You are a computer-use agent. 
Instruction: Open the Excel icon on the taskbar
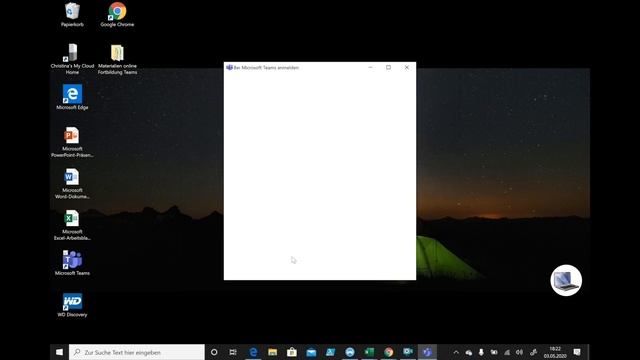pyautogui.click(x=369, y=352)
